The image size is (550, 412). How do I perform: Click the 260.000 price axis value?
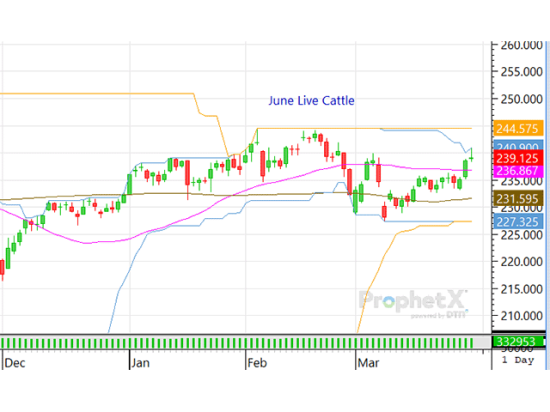521,45
